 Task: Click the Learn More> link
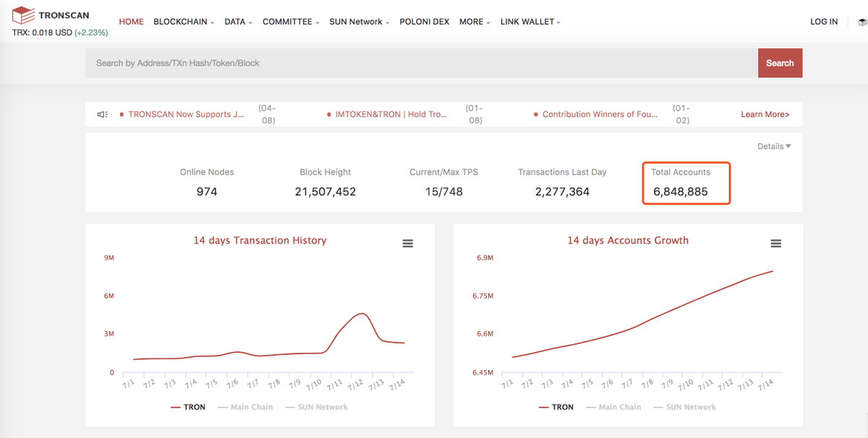pos(765,114)
